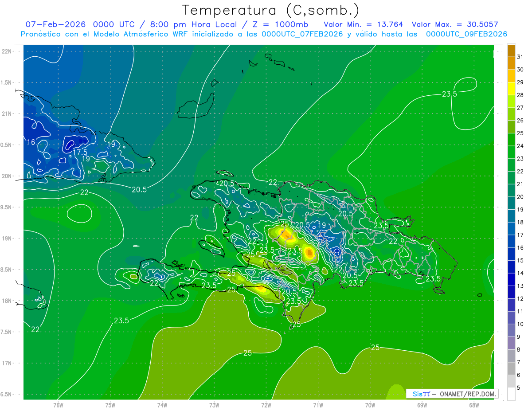Click the "72W" longitude axis label
This screenshot has width=532, height=411.
pyautogui.click(x=266, y=405)
